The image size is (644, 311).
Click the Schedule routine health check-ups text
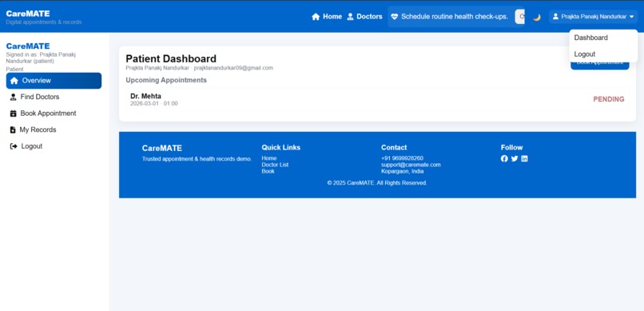pyautogui.click(x=455, y=17)
